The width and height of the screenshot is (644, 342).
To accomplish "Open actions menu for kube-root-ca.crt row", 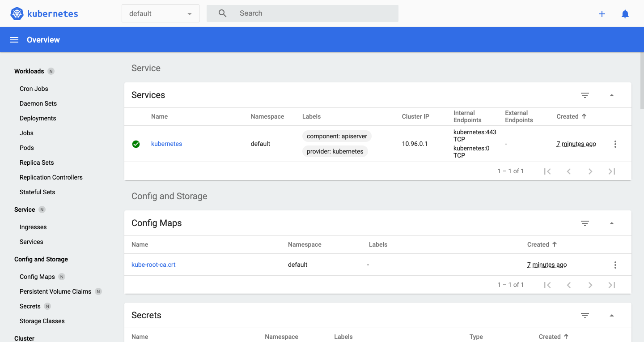I will click(x=615, y=265).
